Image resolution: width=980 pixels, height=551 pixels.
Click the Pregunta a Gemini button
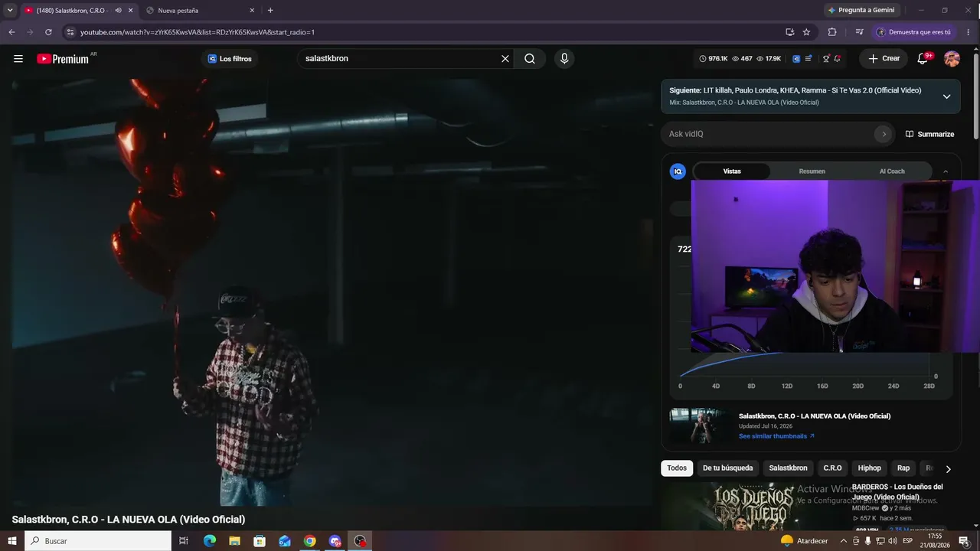861,10
